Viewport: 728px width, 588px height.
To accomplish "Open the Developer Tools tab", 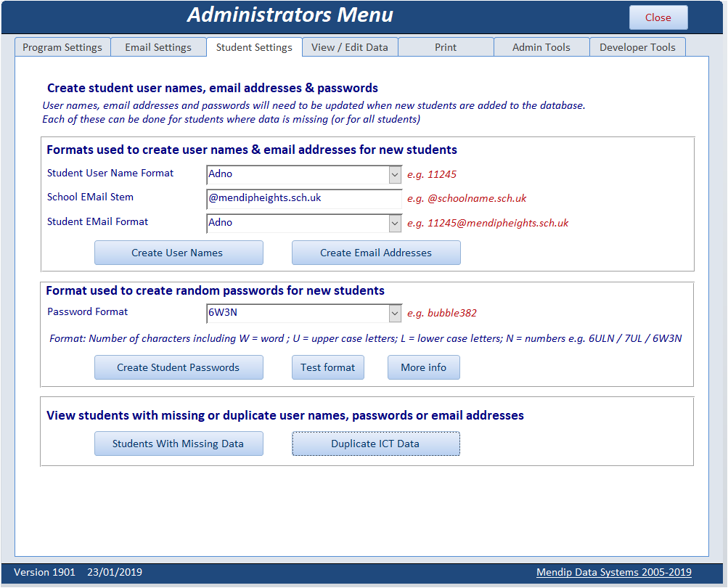I will 637,47.
